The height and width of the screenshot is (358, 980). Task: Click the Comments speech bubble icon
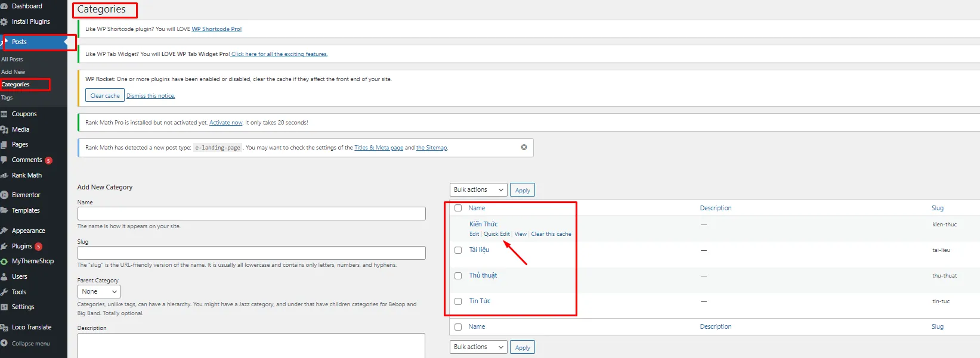pyautogui.click(x=4, y=160)
